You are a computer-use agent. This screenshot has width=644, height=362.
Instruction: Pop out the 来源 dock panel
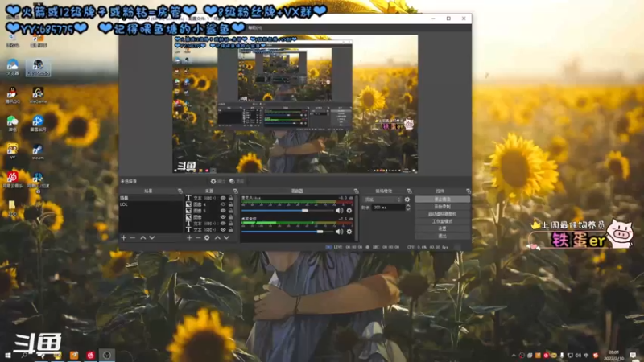click(x=235, y=191)
